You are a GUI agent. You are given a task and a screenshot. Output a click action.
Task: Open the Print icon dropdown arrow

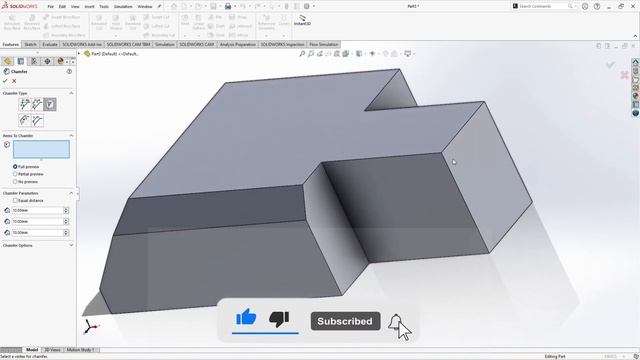click(x=235, y=6)
